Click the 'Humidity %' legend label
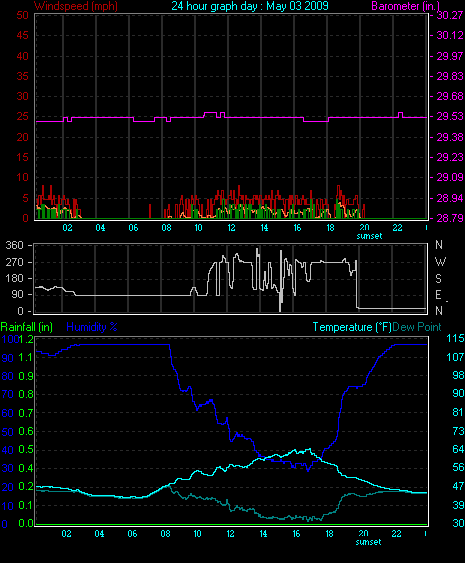 [92, 327]
